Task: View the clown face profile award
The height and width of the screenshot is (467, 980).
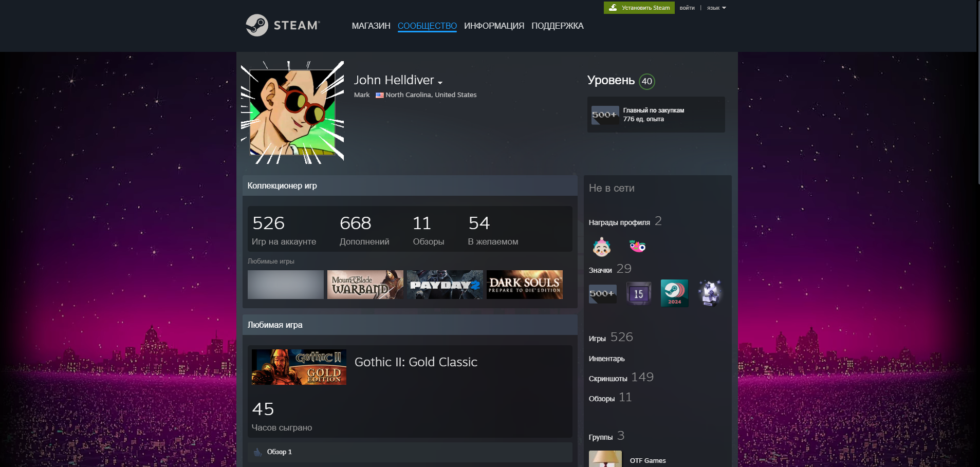Action: pyautogui.click(x=602, y=247)
